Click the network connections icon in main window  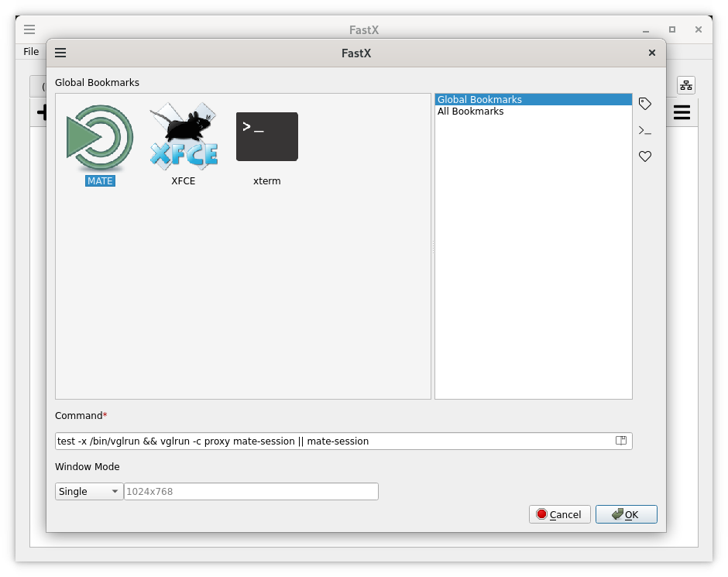tap(686, 85)
